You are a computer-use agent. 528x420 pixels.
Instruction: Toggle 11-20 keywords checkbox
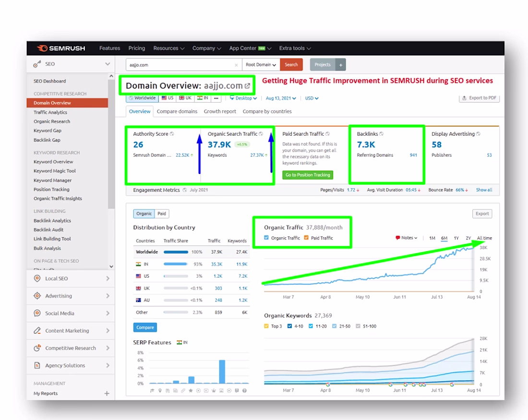click(x=311, y=326)
